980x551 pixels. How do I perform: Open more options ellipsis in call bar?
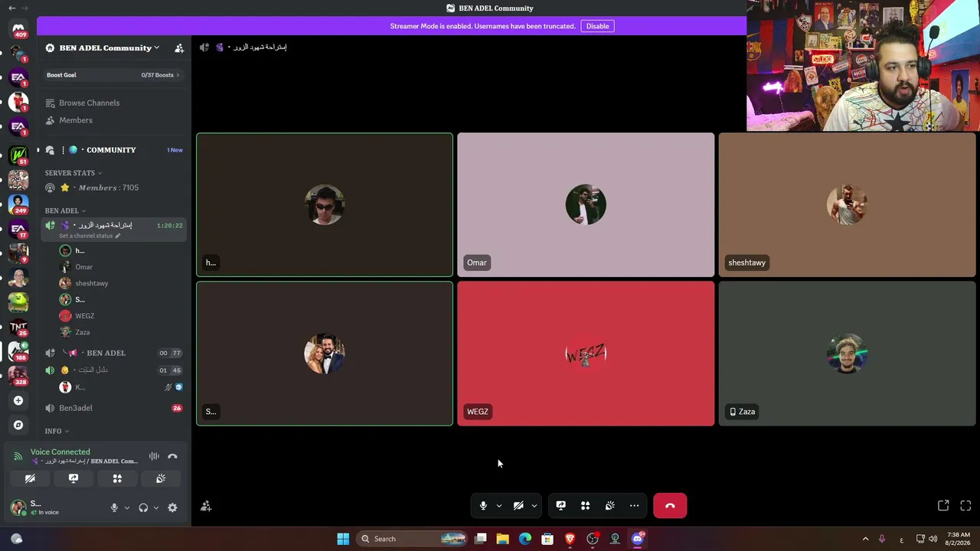pyautogui.click(x=634, y=506)
